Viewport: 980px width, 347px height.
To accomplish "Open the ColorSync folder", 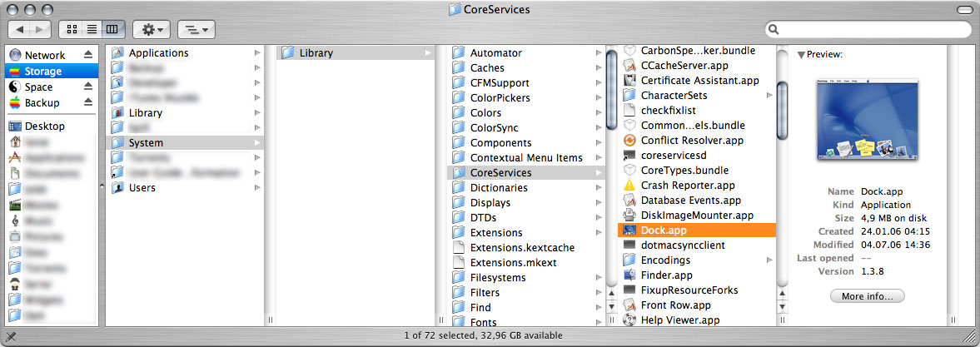I will point(526,128).
